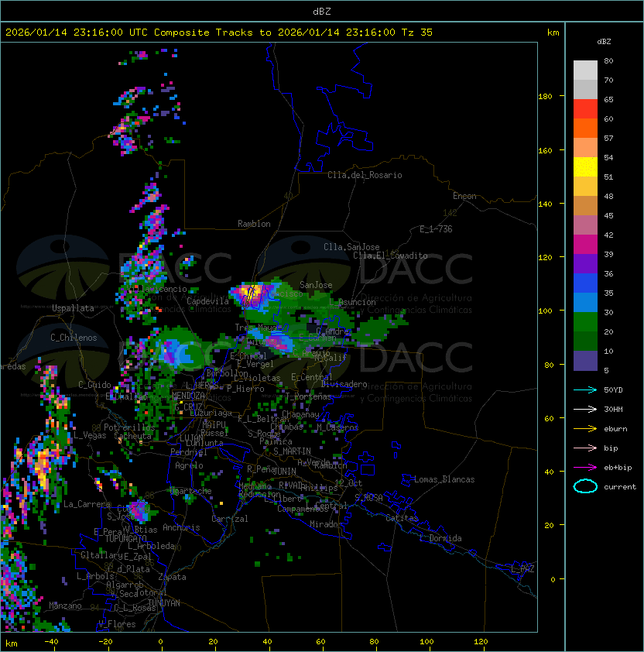Click the cyan 50YD arrow legend icon

(585, 389)
